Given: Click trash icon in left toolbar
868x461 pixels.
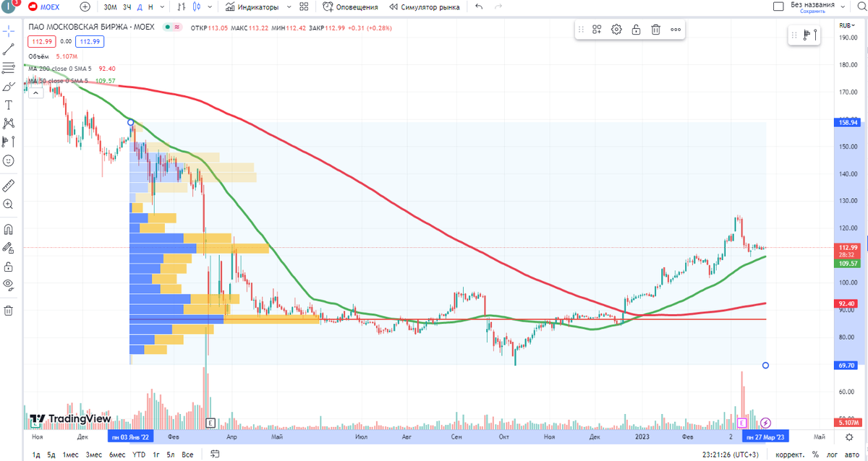Looking at the screenshot, I should 9,311.
